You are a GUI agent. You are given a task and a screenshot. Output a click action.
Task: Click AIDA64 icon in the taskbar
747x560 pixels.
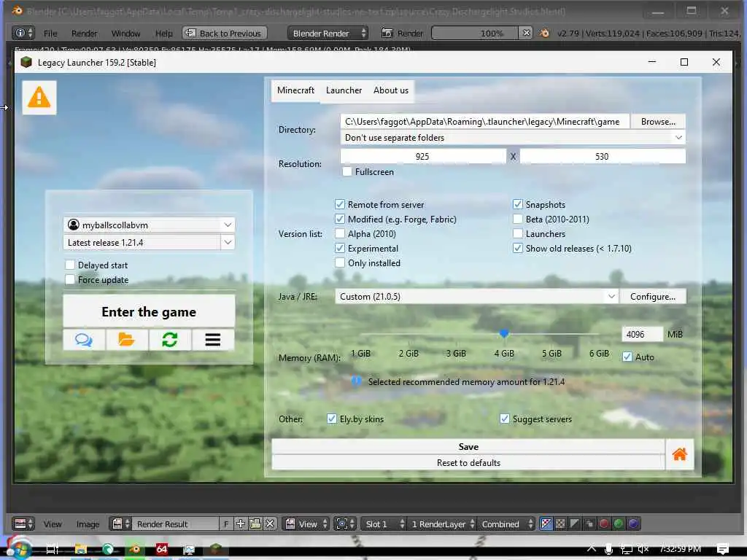coord(162,549)
